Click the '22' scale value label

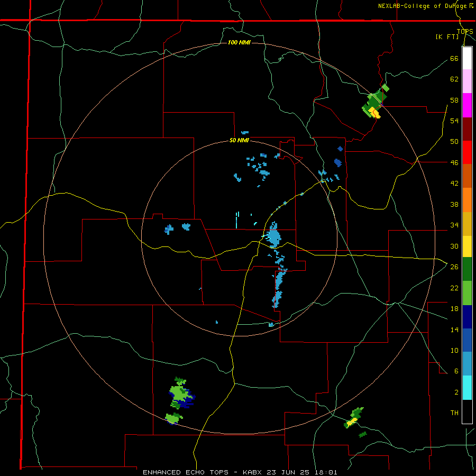tap(454, 288)
